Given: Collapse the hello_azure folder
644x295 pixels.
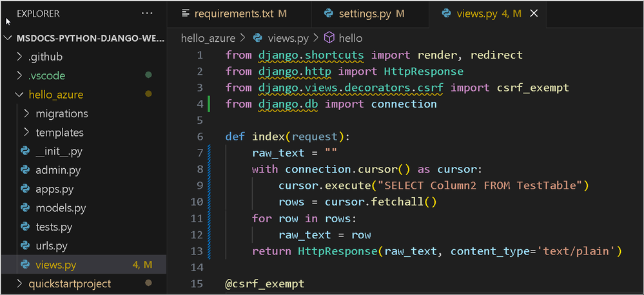Looking at the screenshot, I should 19,95.
